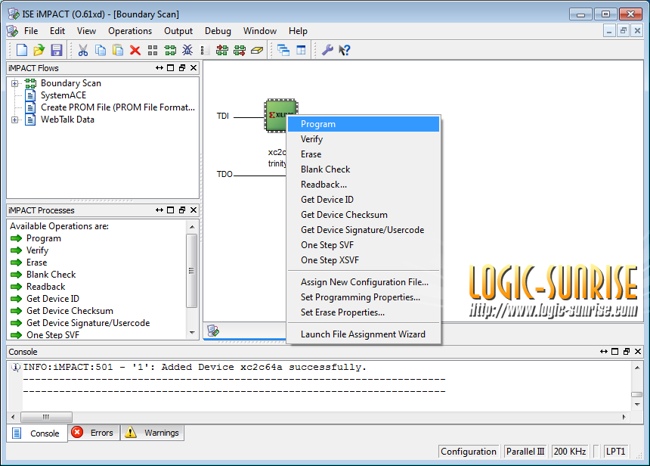
Task: Click the red X Delete icon
Action: 135,50
